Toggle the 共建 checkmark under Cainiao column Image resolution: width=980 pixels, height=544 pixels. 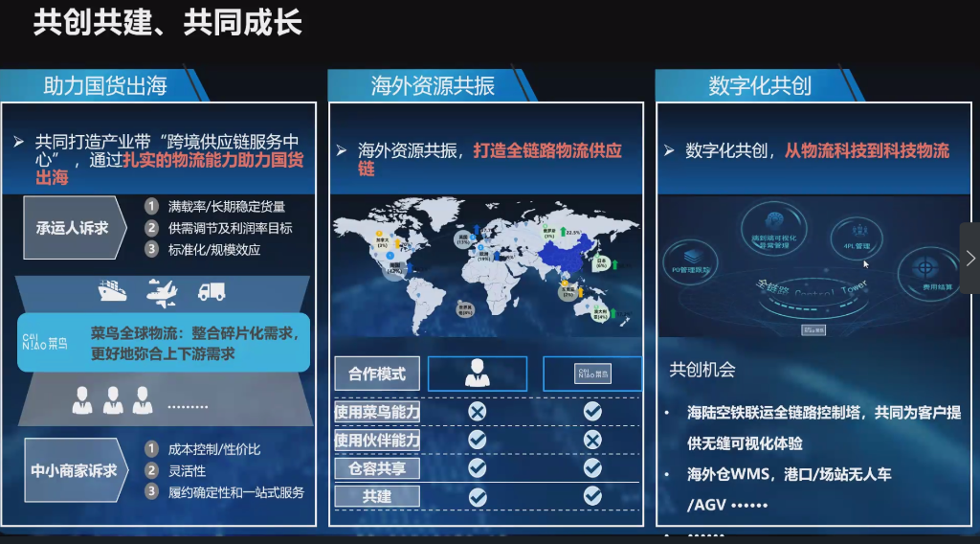pos(592,495)
